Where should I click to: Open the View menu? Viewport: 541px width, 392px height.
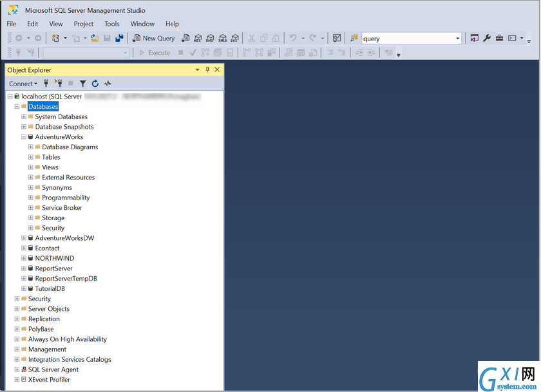click(x=56, y=24)
